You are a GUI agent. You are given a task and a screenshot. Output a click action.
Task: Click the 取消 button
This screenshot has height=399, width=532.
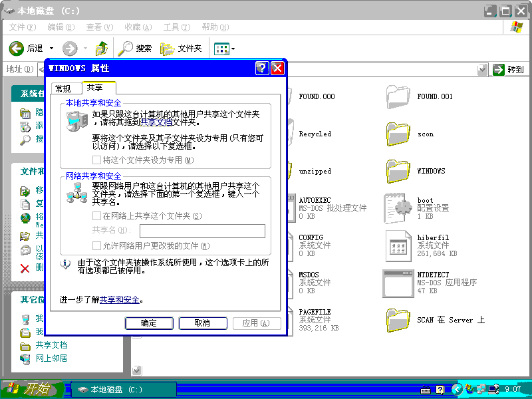203,323
